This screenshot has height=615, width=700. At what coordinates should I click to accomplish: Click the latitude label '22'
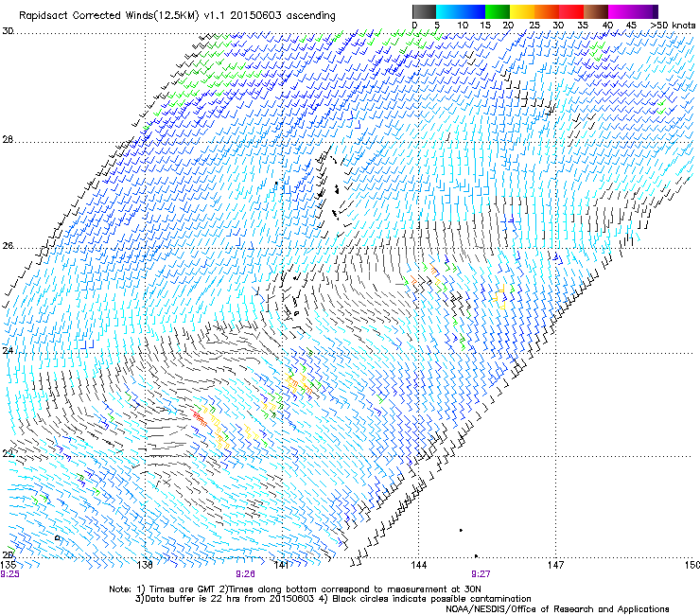[8, 454]
